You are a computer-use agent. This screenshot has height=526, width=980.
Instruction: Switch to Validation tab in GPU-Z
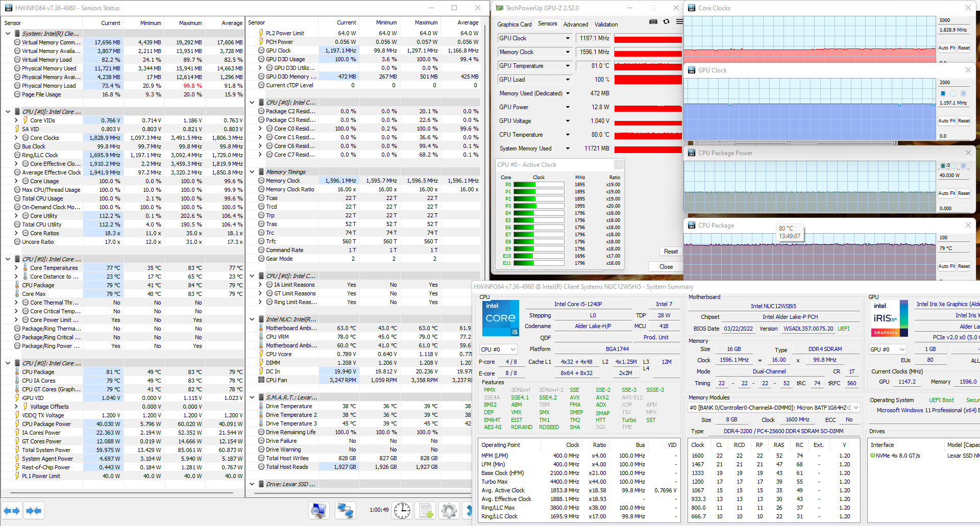point(606,24)
